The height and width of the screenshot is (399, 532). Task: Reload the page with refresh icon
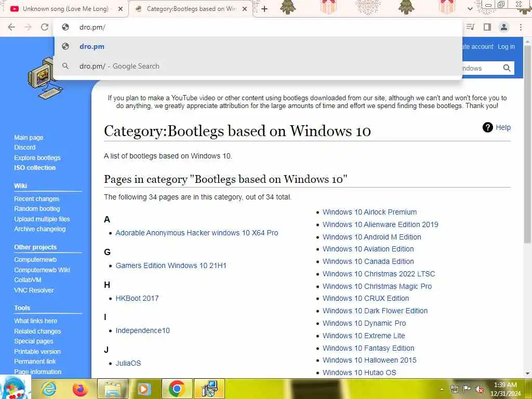(x=45, y=27)
